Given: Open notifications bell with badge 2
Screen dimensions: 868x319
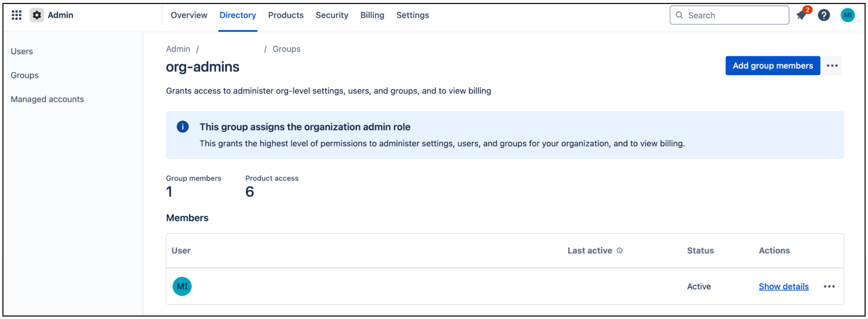Looking at the screenshot, I should [801, 15].
